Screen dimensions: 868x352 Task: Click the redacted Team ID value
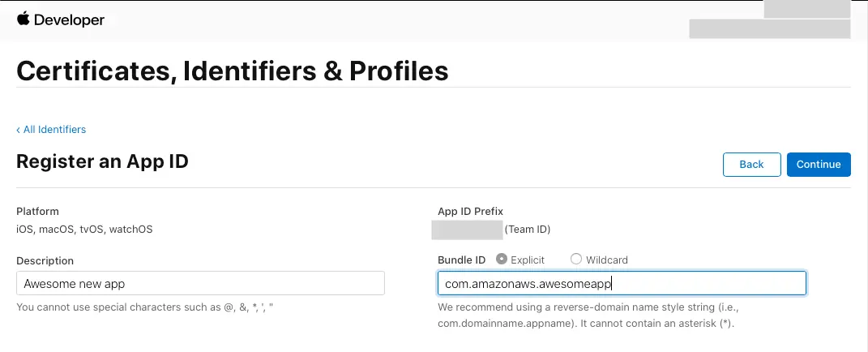pos(467,230)
